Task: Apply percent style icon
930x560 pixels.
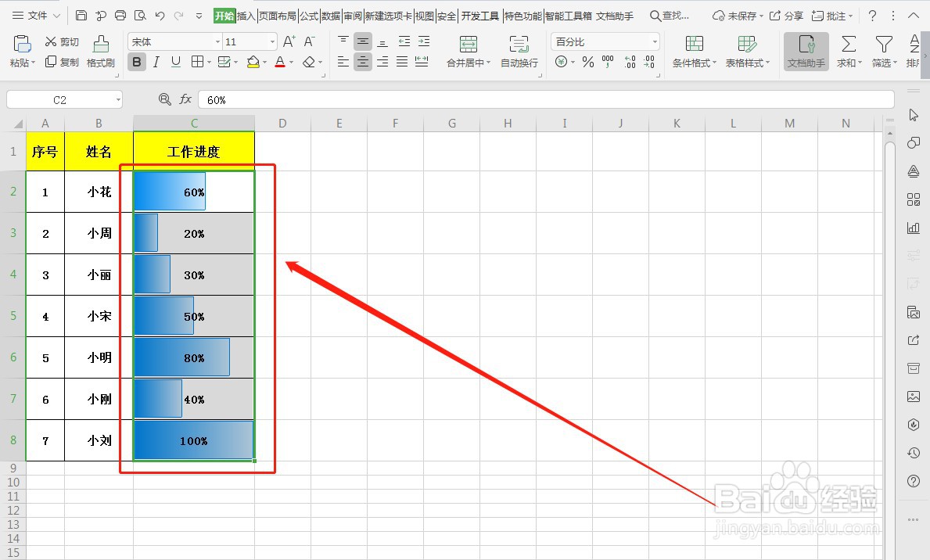Action: (587, 62)
